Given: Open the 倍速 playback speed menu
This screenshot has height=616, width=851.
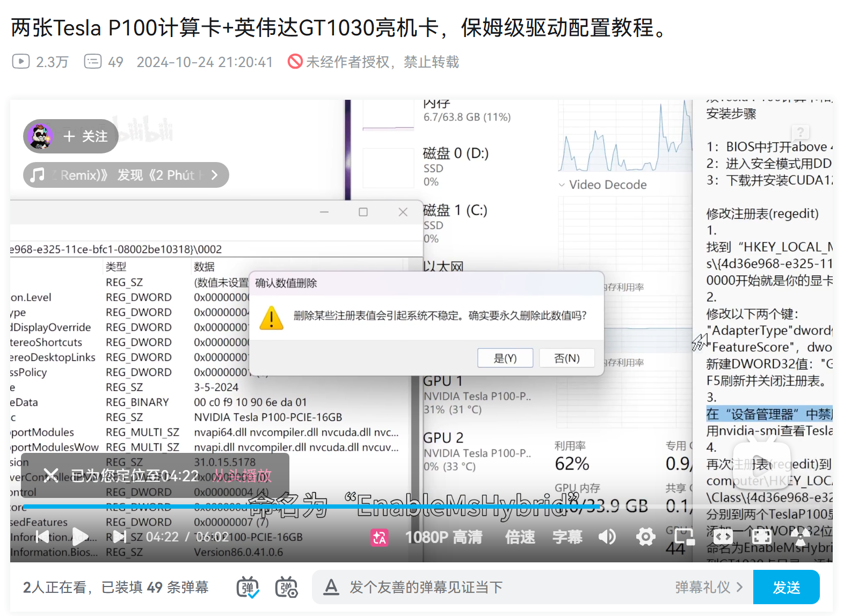Looking at the screenshot, I should coord(520,537).
